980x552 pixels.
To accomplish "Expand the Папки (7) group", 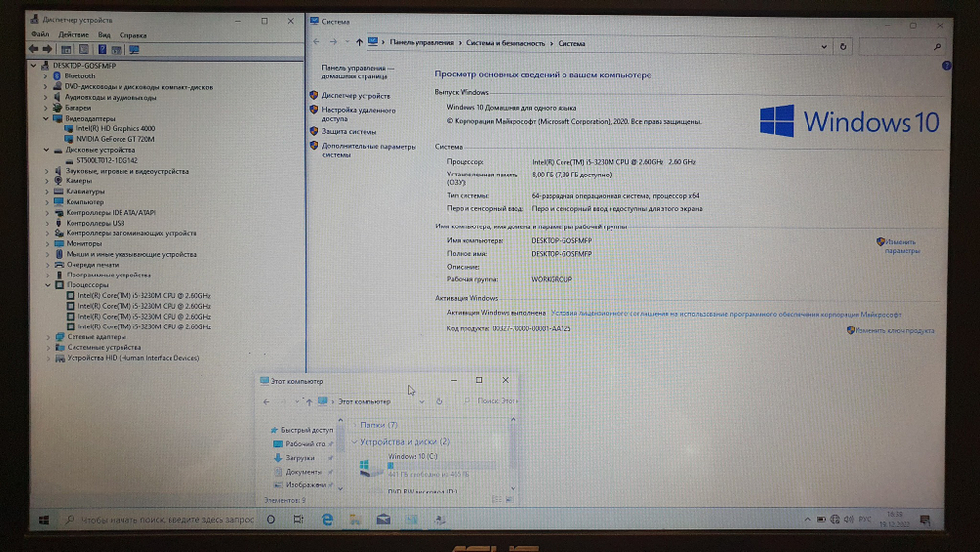I will (x=355, y=426).
